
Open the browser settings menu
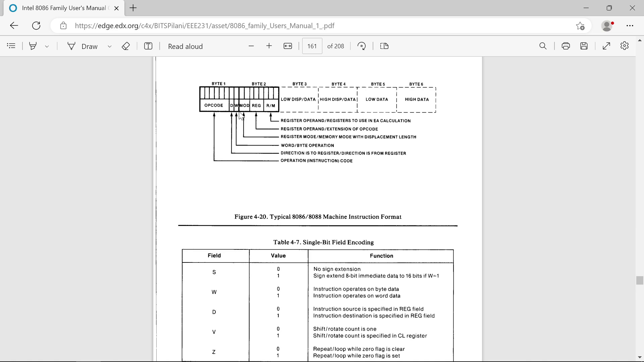point(630,25)
